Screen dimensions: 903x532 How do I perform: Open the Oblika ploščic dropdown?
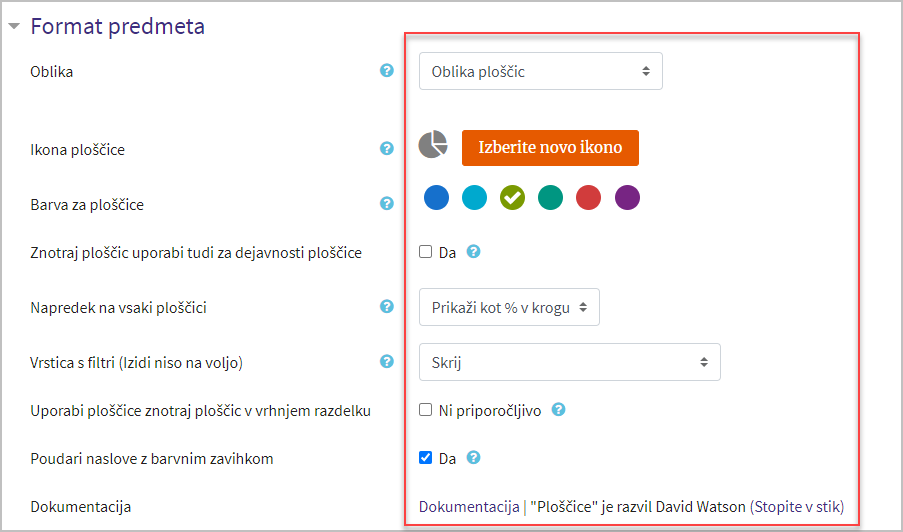coord(541,71)
